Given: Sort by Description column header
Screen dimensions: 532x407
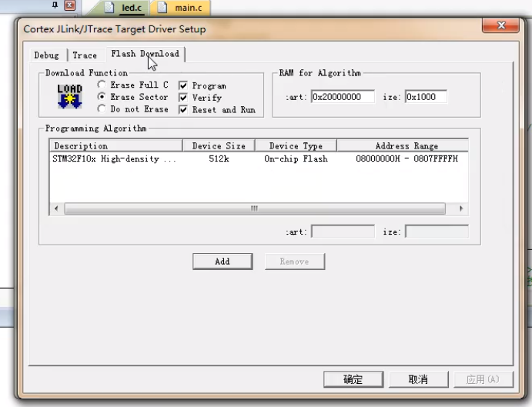Looking at the screenshot, I should (115, 146).
